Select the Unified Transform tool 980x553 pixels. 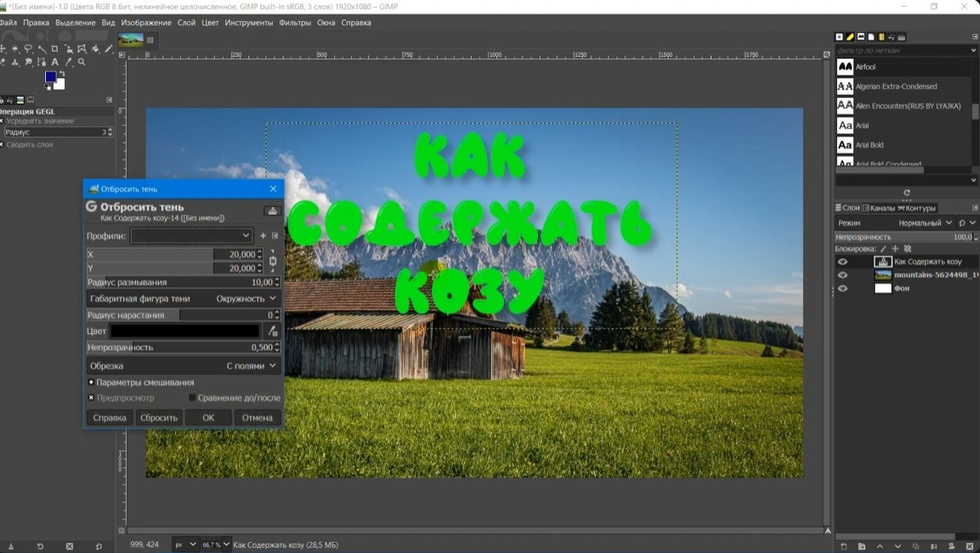coord(69,48)
